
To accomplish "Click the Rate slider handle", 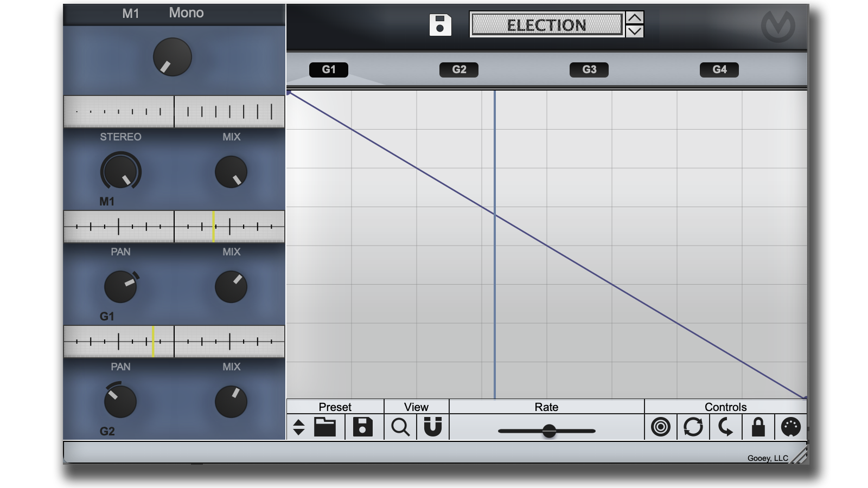I will (549, 431).
